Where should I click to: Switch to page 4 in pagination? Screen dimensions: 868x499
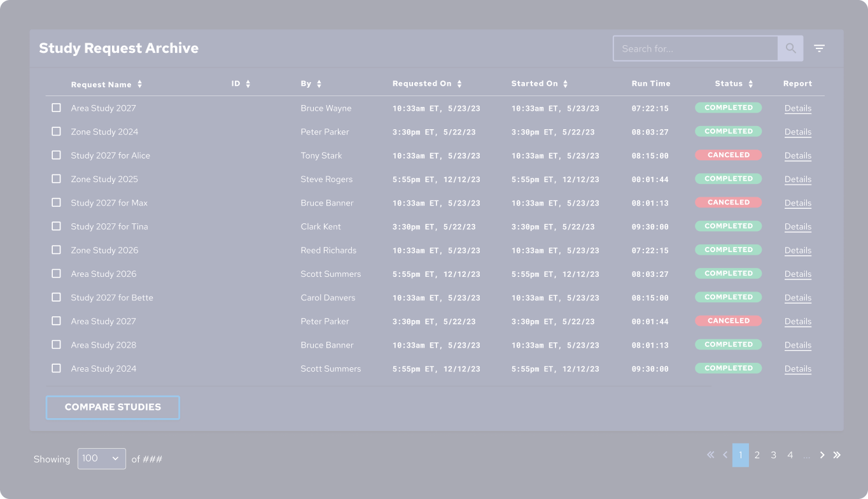(790, 455)
